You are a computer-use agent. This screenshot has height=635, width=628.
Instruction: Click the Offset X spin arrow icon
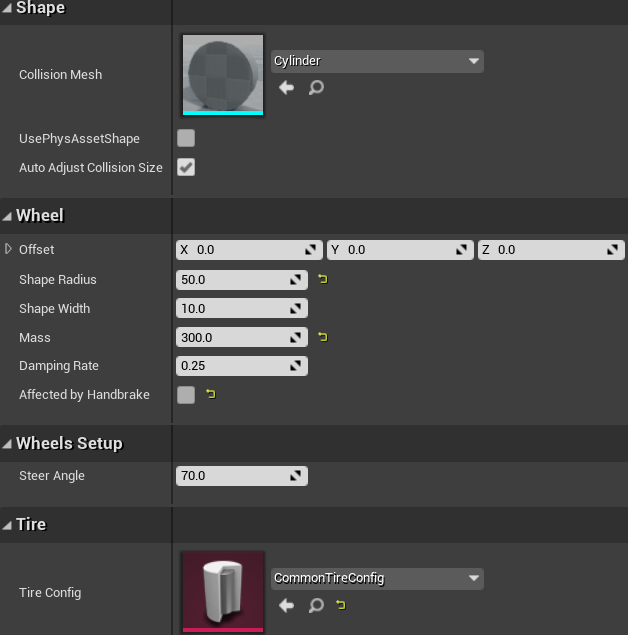point(311,250)
